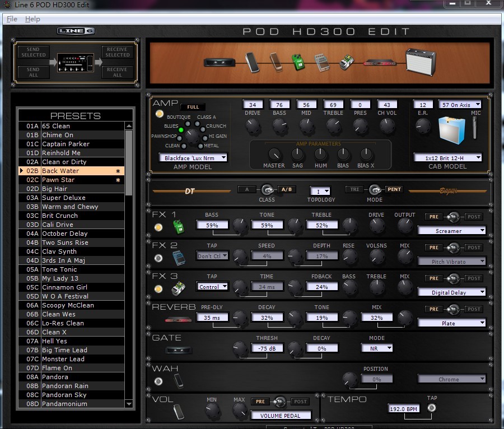Enable the FX 2 power LED
This screenshot has width=504, height=429.
158,258
